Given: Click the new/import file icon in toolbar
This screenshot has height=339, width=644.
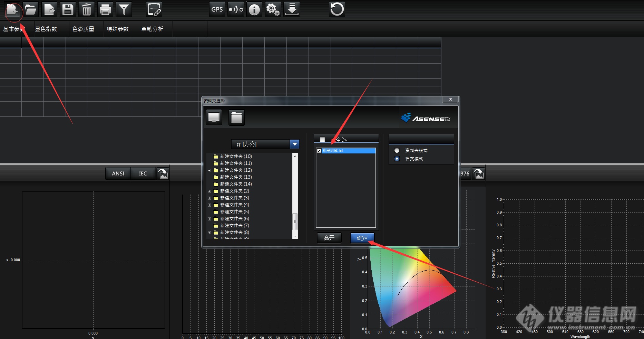Looking at the screenshot, I should 12,9.
